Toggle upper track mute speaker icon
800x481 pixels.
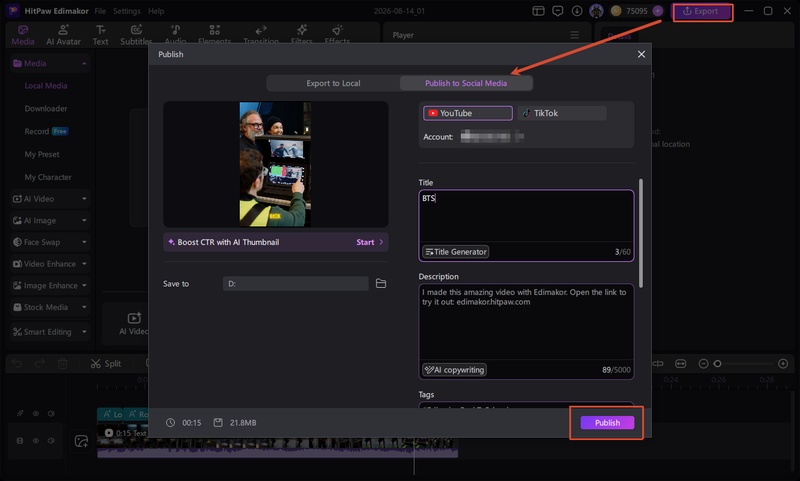pos(51,414)
